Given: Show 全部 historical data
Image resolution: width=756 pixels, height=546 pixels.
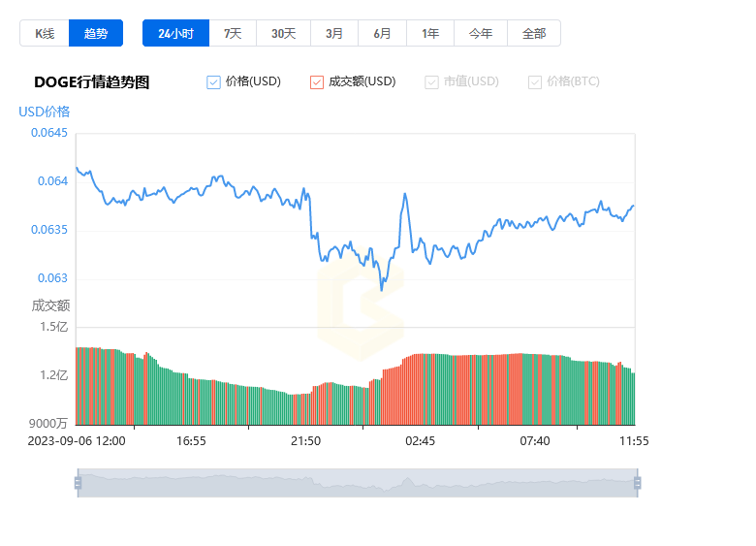Looking at the screenshot, I should pos(534,33).
